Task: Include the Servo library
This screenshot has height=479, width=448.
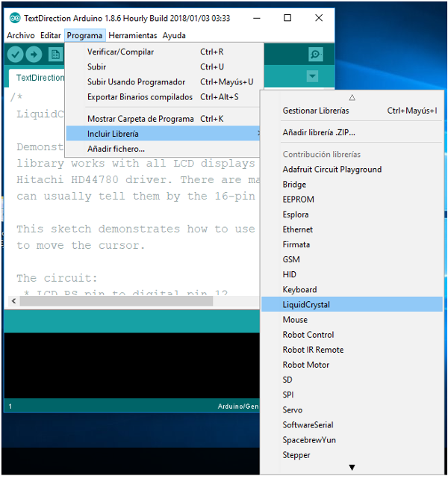Action: [x=352, y=410]
